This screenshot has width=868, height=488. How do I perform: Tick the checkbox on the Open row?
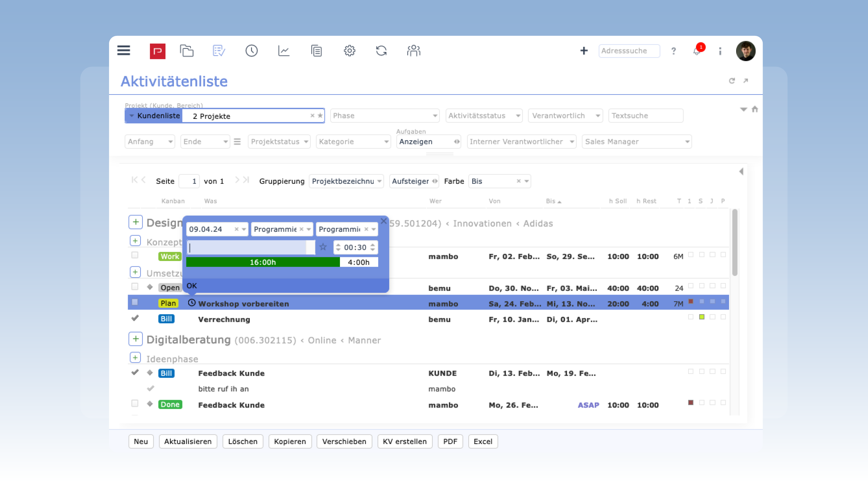point(135,287)
